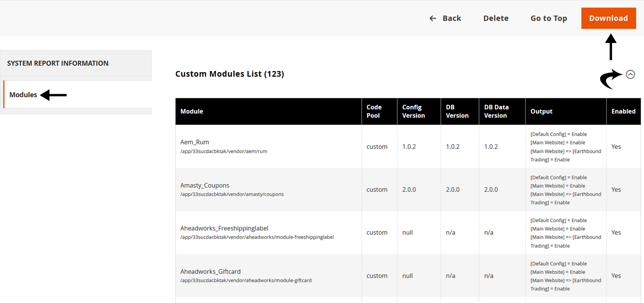The height and width of the screenshot is (303, 644).
Task: Click Config Version 2.0.0 for Amasty_Coupons
Action: coord(409,190)
